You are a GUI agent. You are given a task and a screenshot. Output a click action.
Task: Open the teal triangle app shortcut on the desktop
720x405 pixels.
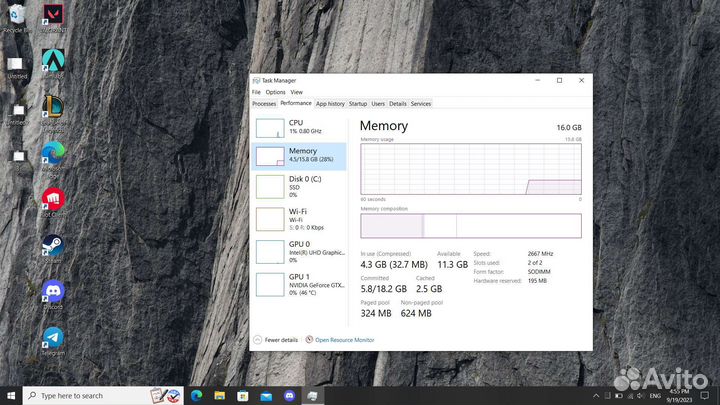click(x=53, y=63)
